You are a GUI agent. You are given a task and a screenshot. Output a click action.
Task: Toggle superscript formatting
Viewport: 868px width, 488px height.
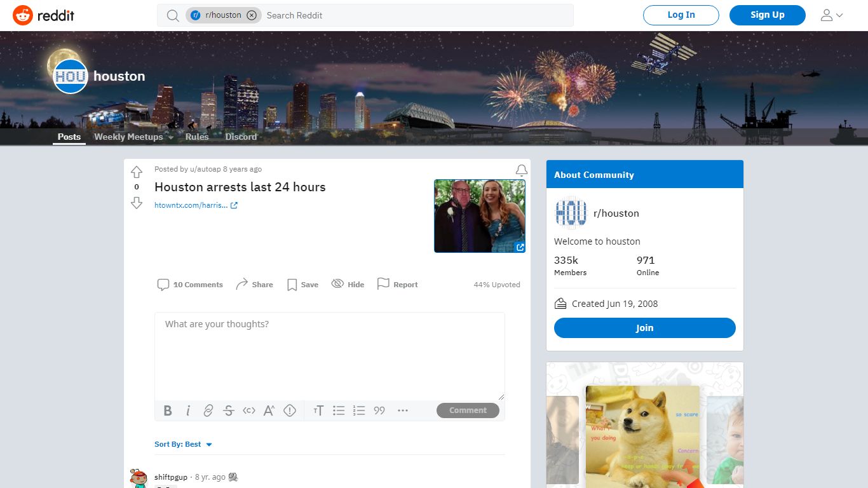pos(269,410)
